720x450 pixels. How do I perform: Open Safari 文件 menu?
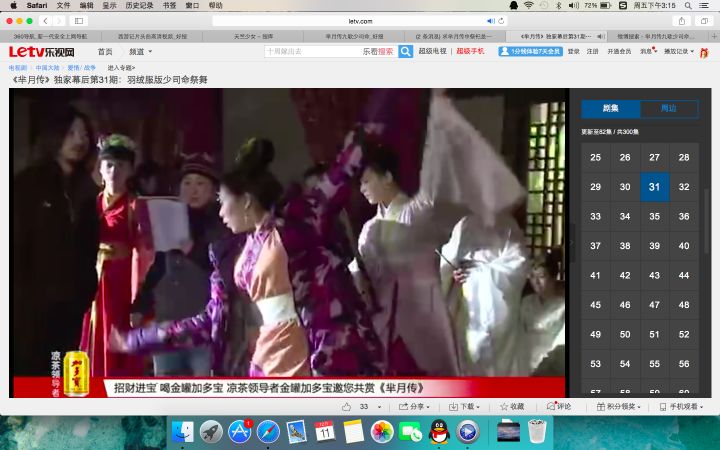pos(63,6)
